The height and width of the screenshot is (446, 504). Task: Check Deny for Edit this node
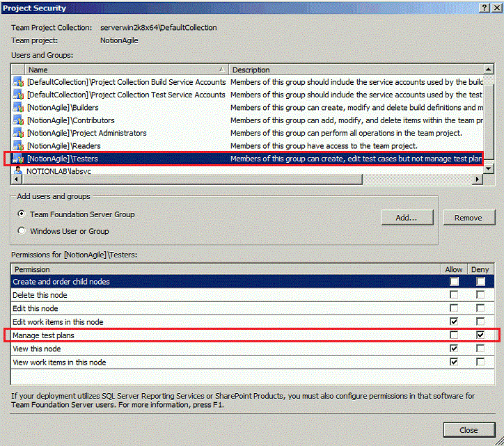[480, 308]
